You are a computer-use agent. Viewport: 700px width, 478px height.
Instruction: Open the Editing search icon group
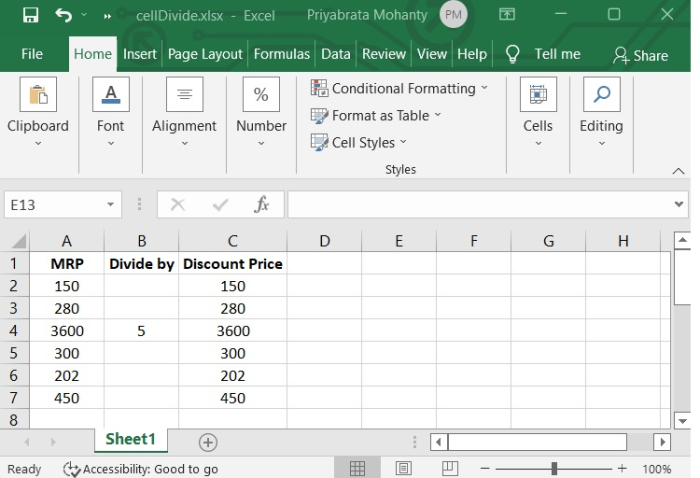(601, 96)
